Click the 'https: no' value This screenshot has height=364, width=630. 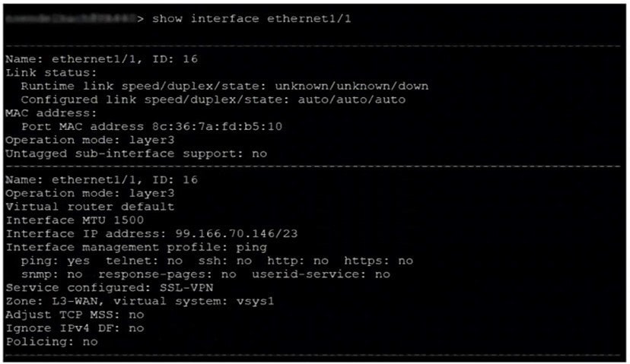[378, 261]
